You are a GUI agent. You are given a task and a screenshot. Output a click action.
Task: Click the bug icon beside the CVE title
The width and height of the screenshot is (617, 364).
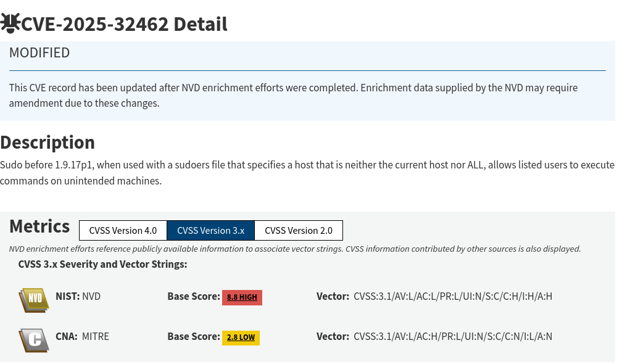[10, 22]
